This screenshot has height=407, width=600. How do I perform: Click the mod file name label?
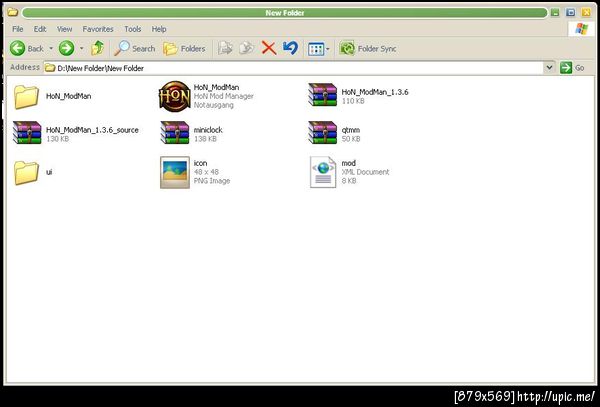349,163
